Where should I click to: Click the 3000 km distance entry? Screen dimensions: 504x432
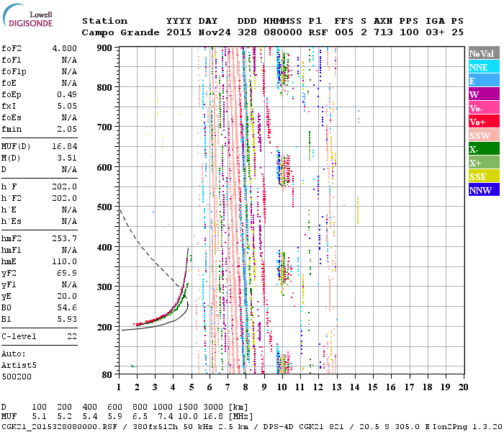213,407
